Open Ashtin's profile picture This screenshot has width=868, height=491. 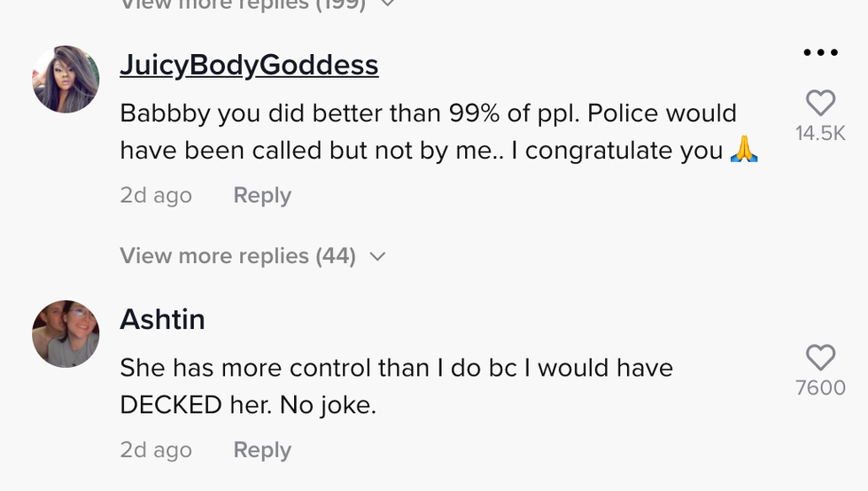click(66, 334)
